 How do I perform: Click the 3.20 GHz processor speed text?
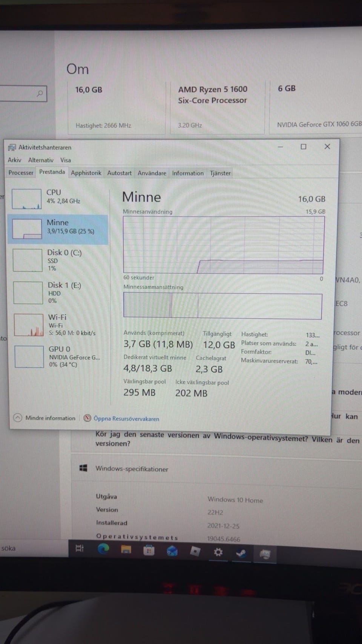tap(190, 125)
